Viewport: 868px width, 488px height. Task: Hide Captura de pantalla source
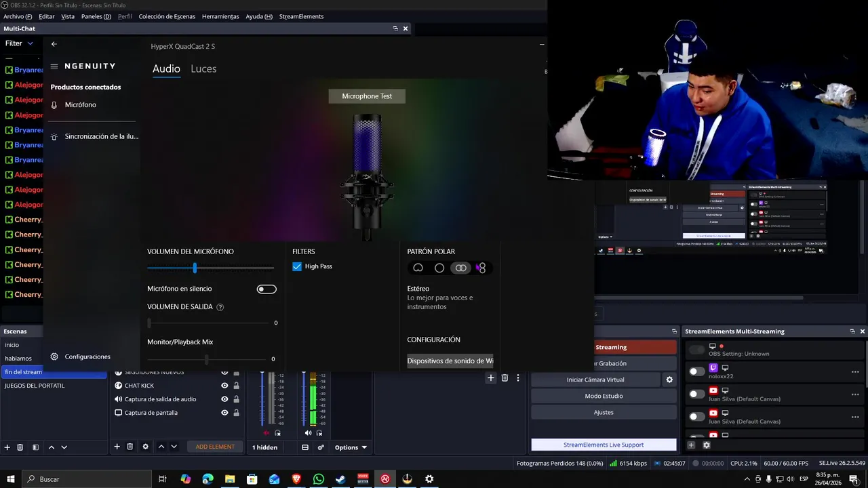224,413
